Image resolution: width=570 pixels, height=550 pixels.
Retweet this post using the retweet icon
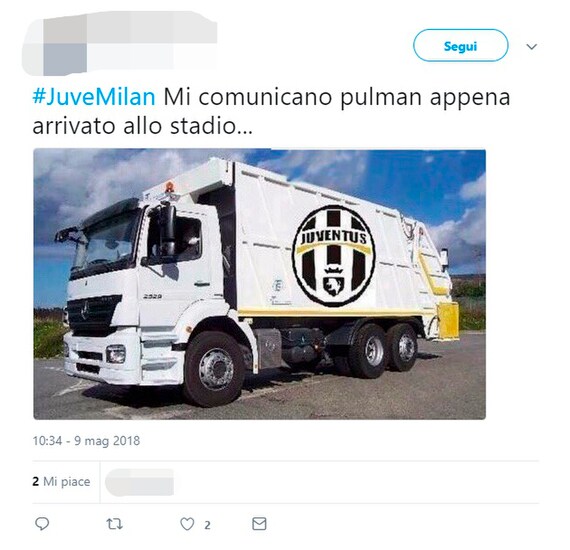click(x=115, y=524)
